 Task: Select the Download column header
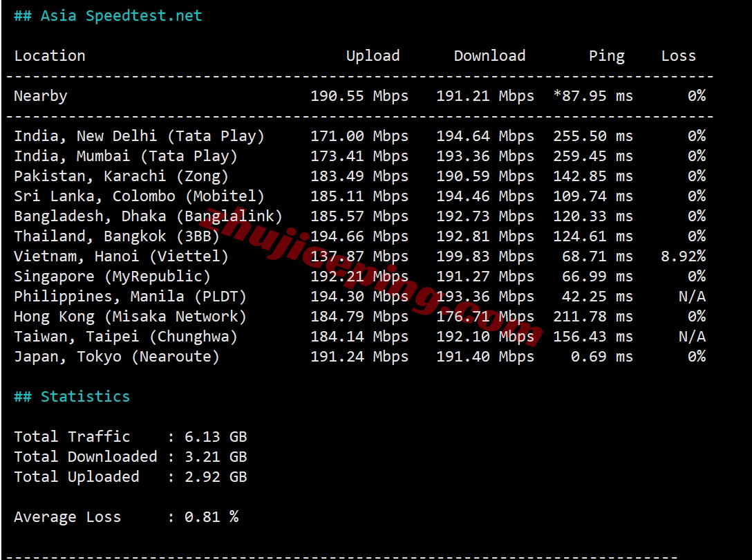click(x=489, y=55)
